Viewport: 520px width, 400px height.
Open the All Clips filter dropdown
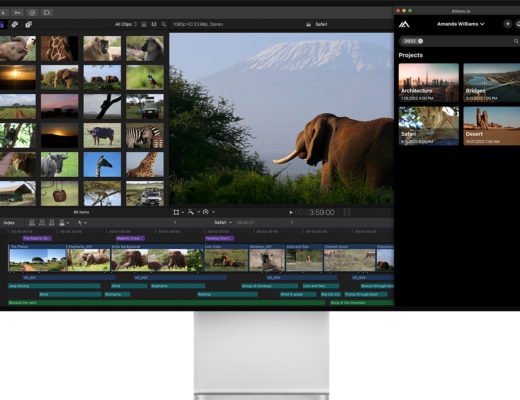pos(126,24)
